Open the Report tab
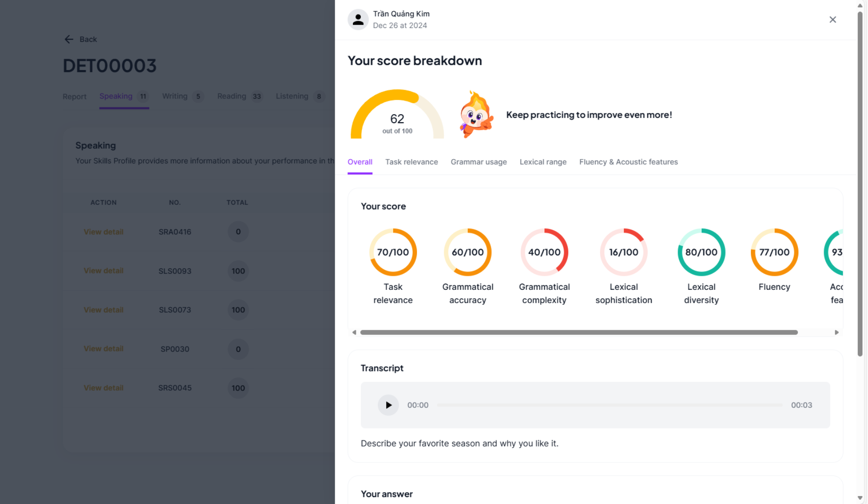 75,97
